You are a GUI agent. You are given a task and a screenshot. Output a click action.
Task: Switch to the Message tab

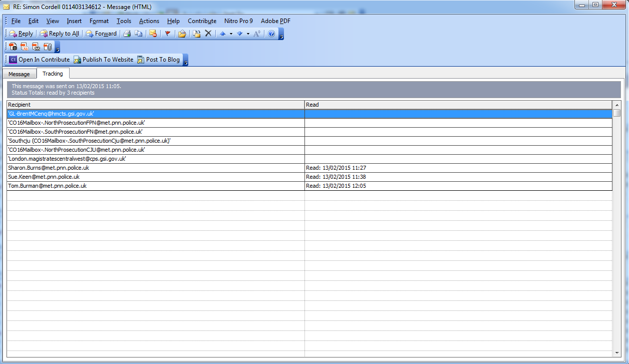point(19,74)
